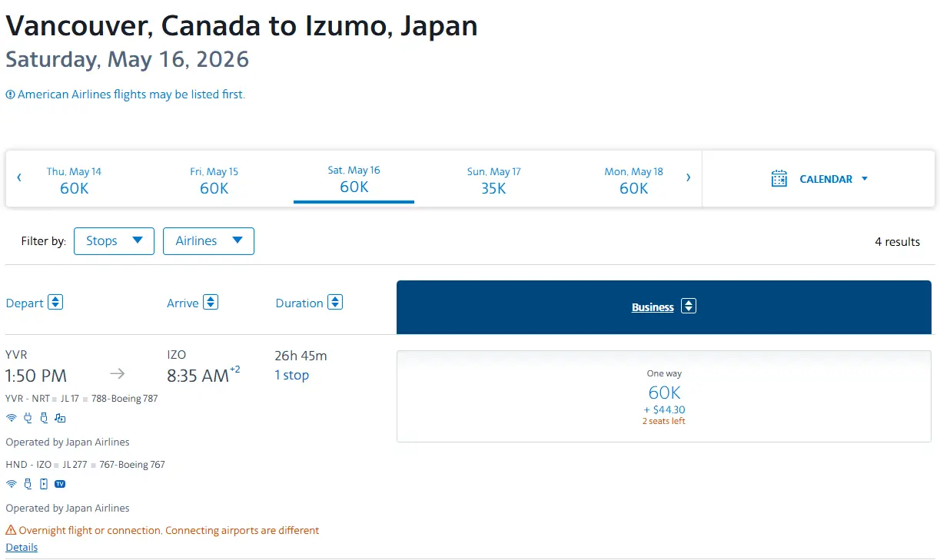The image size is (940, 560).
Task: Click the calendar icon
Action: (x=779, y=178)
